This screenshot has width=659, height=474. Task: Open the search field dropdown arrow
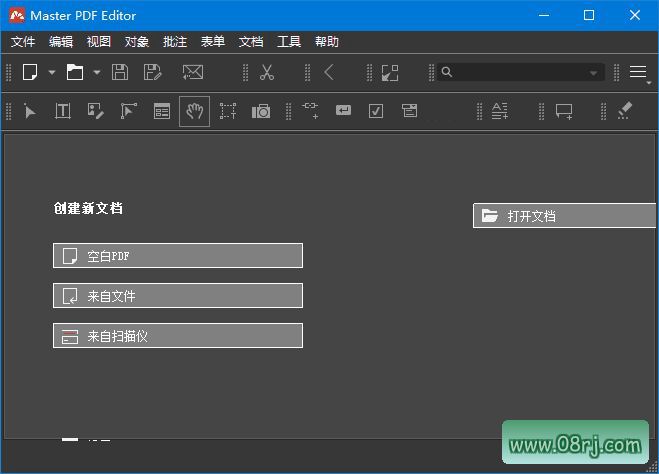(x=593, y=73)
